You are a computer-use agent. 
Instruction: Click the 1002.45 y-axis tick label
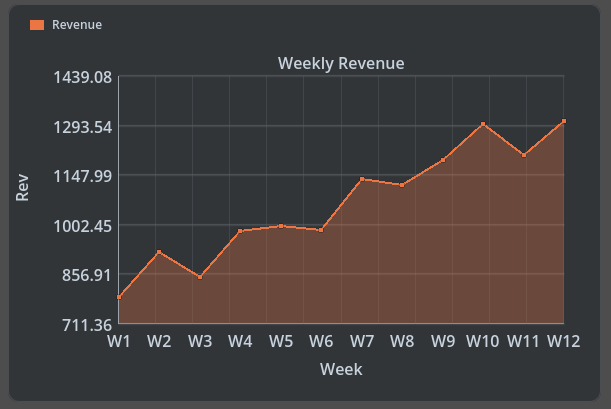(x=82, y=225)
